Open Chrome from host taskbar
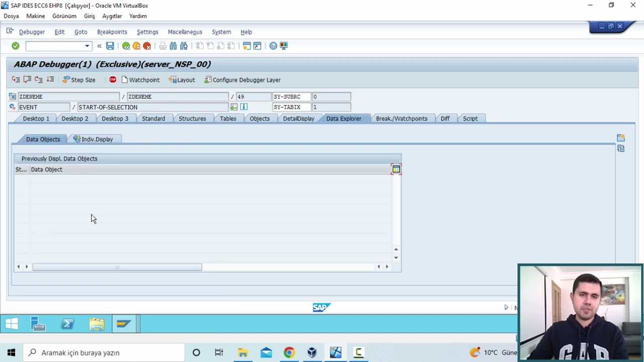Image resolution: width=644 pixels, height=362 pixels. (289, 352)
